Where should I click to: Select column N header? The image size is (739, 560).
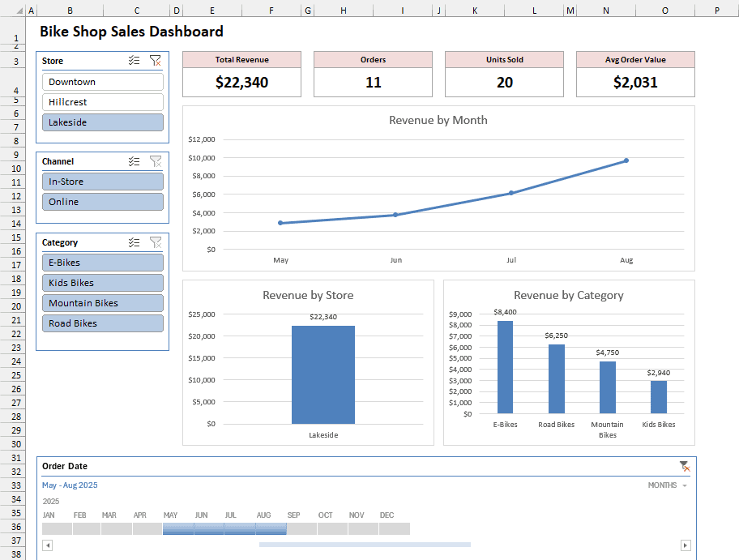tap(606, 11)
